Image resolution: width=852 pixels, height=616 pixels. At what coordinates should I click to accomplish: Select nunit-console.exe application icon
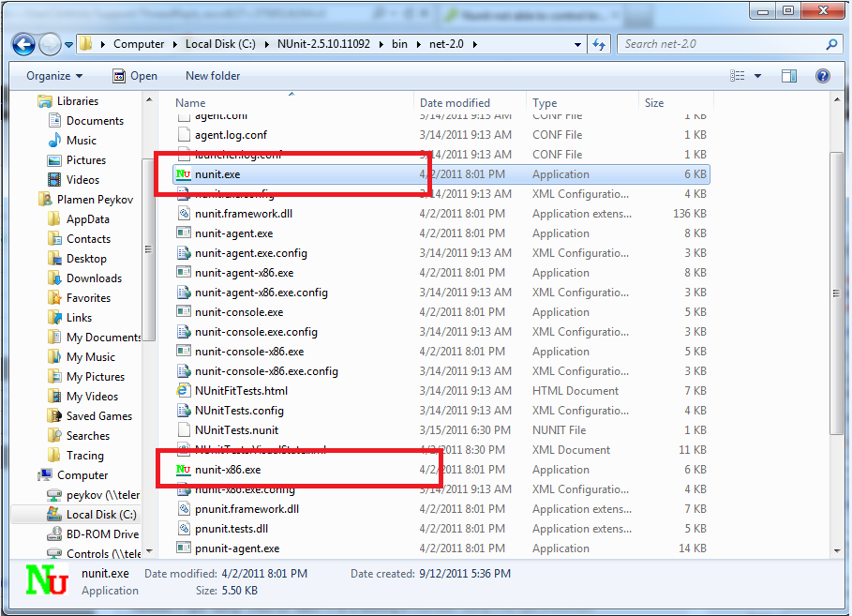184,311
